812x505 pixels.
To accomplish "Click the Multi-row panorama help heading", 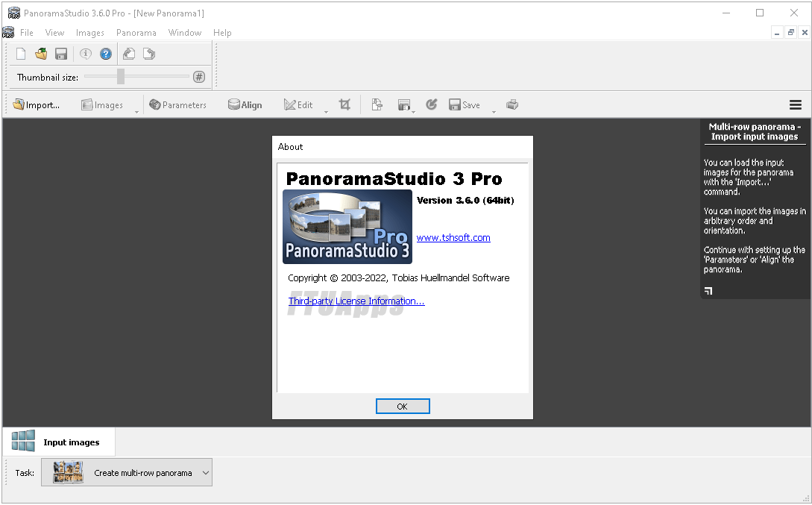I will pyautogui.click(x=755, y=131).
